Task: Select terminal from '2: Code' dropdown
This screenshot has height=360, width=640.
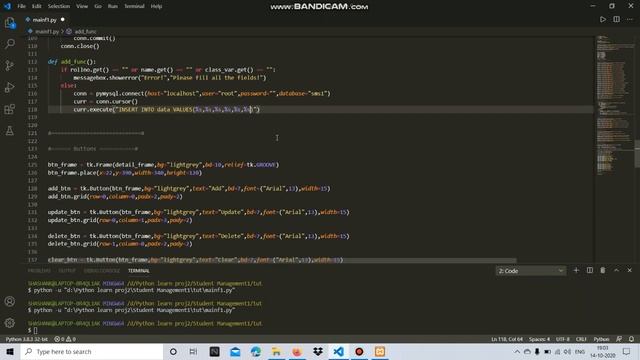Action: (531, 271)
